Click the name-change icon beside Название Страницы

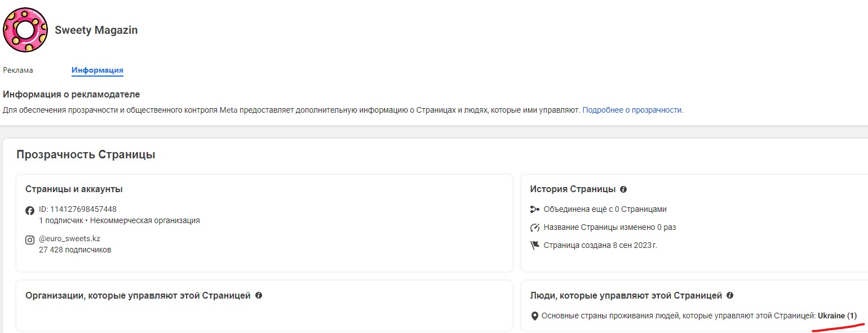(535, 228)
